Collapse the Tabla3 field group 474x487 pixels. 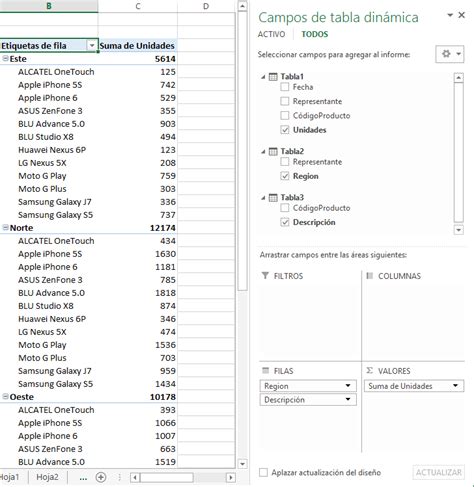pyautogui.click(x=263, y=198)
